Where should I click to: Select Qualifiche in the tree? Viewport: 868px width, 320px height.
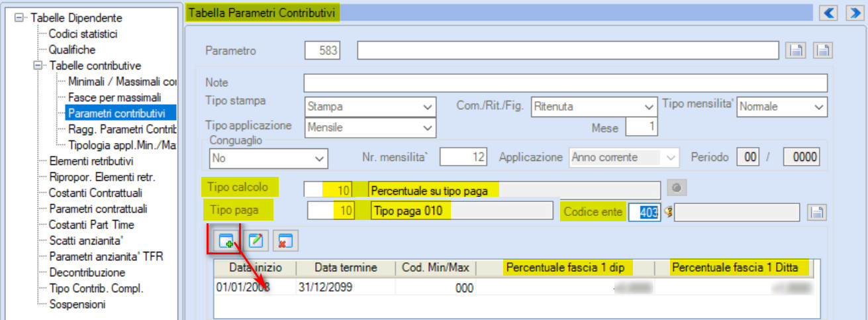[72, 50]
